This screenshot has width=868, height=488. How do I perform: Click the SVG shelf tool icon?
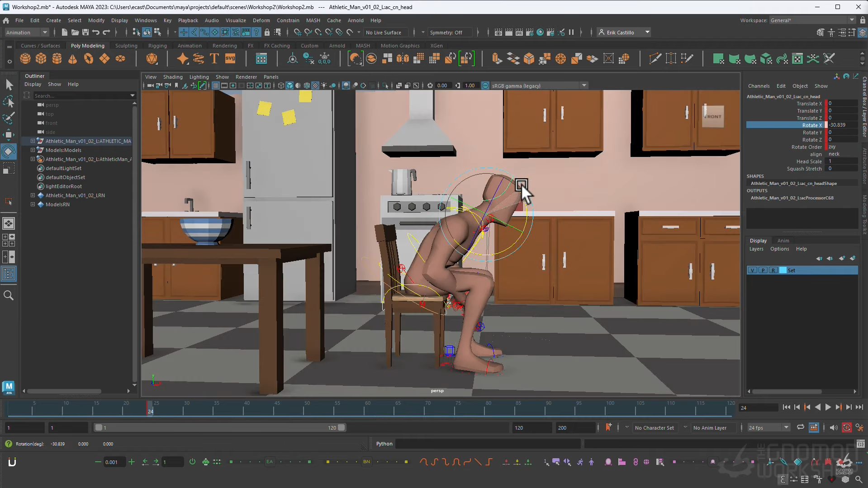230,59
